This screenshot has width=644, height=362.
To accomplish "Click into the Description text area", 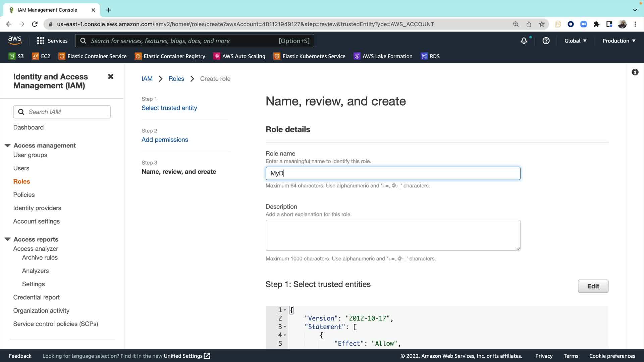I will pos(393,235).
